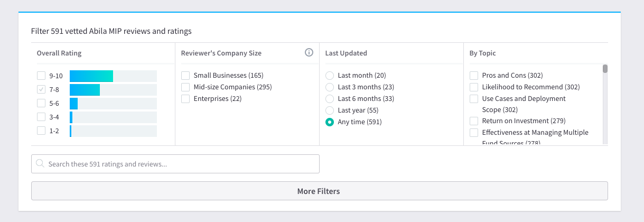Tick Likelihood to Recommend (302) checkbox

pyautogui.click(x=474, y=87)
